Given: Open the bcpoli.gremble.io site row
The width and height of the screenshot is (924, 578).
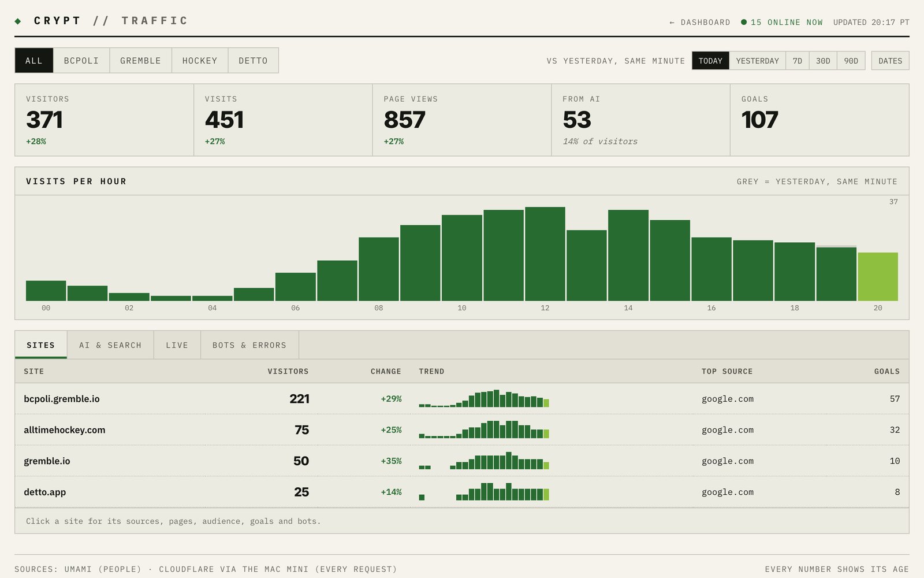Looking at the screenshot, I should [x=462, y=399].
